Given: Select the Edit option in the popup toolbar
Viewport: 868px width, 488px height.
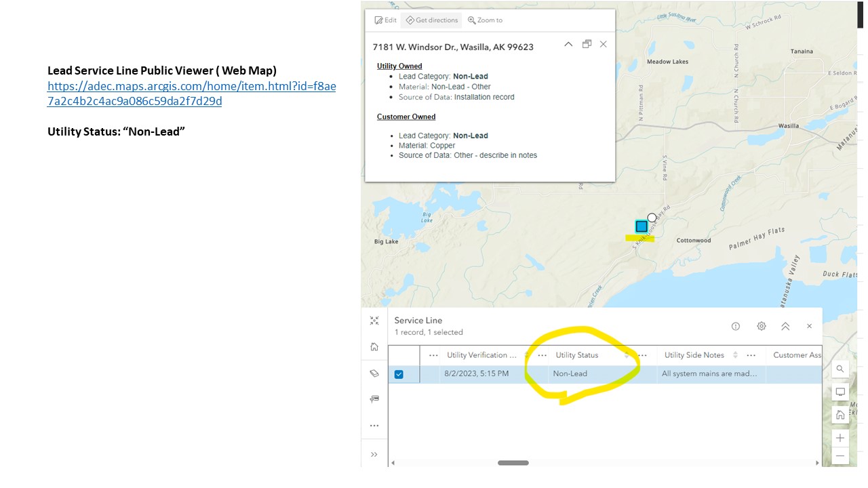Looking at the screenshot, I should [384, 20].
